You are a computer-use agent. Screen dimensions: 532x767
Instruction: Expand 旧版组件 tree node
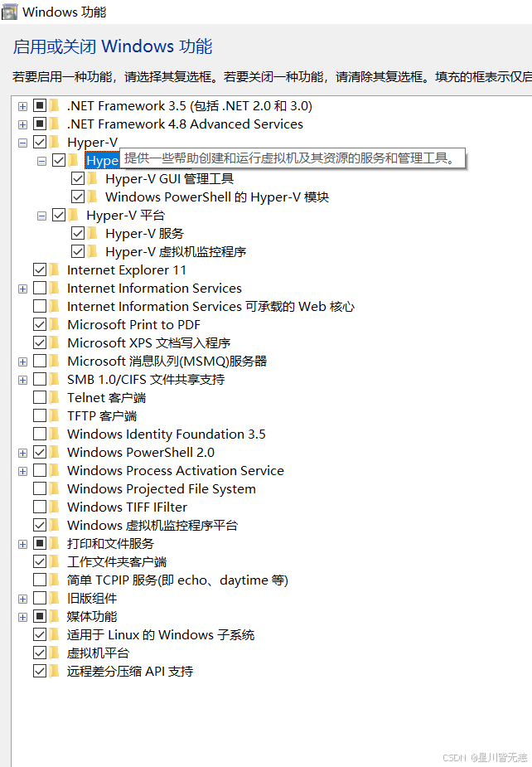pos(22,599)
